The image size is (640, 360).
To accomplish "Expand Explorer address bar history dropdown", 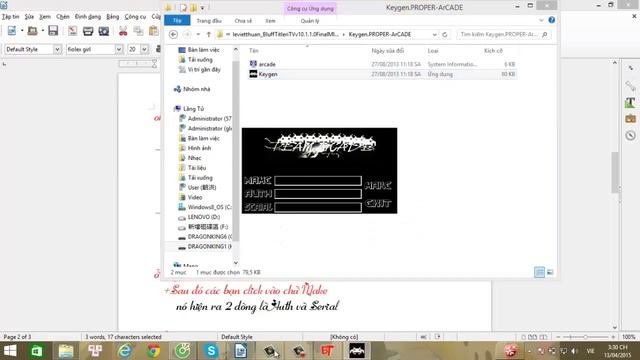I will (434, 35).
